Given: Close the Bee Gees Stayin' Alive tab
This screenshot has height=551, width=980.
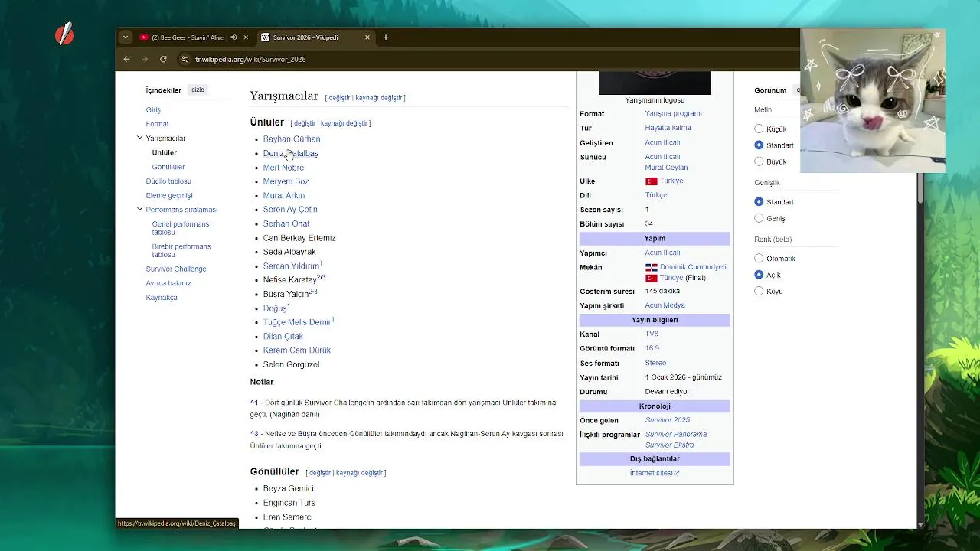Looking at the screenshot, I should (246, 37).
